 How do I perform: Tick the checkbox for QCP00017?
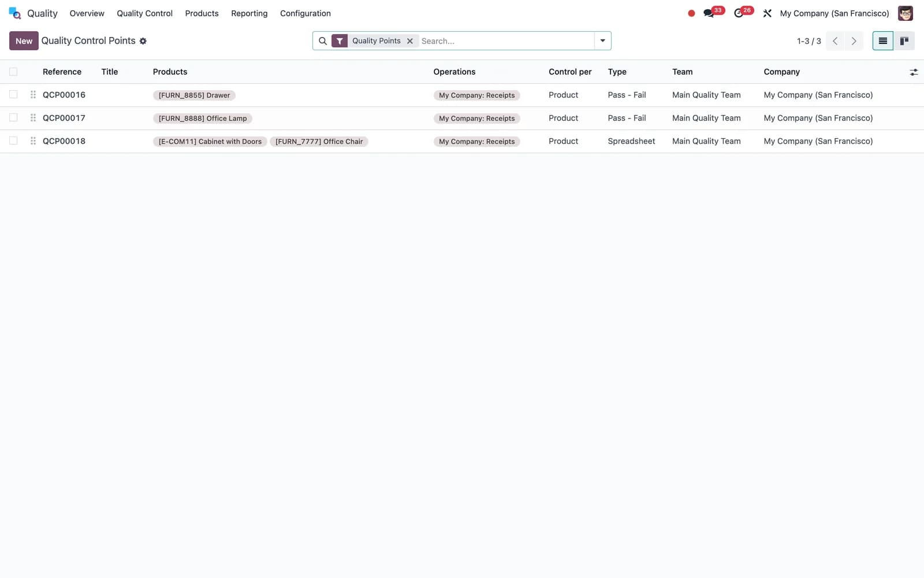pos(13,118)
